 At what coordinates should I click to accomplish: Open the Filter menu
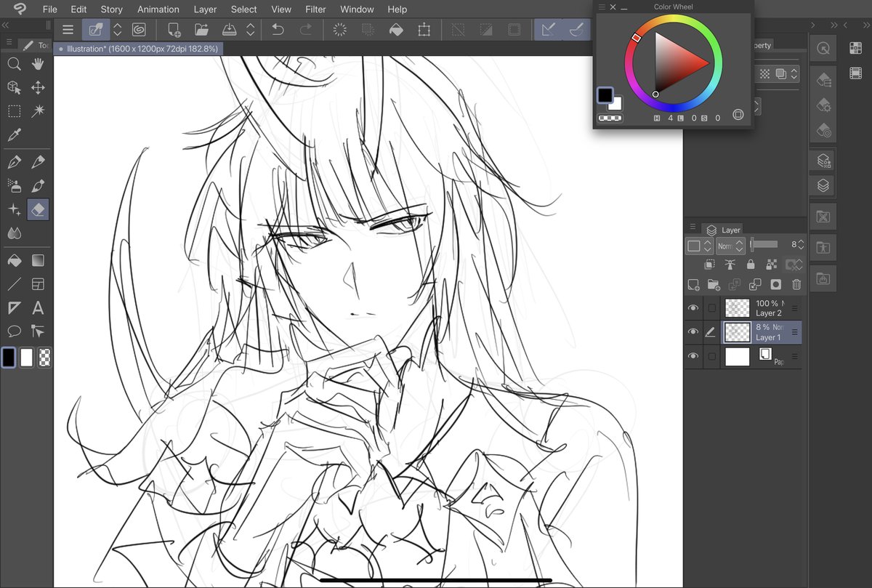(315, 9)
